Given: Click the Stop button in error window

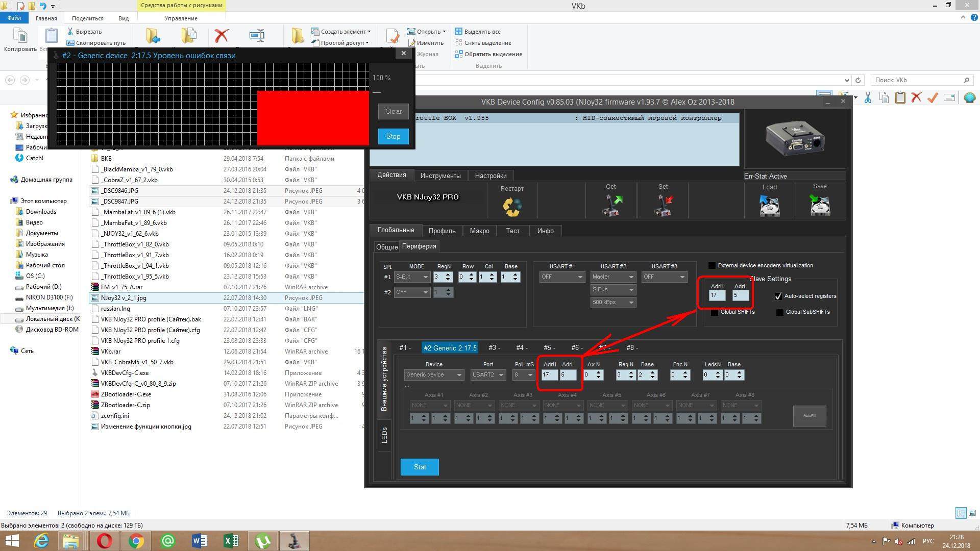Looking at the screenshot, I should [393, 136].
